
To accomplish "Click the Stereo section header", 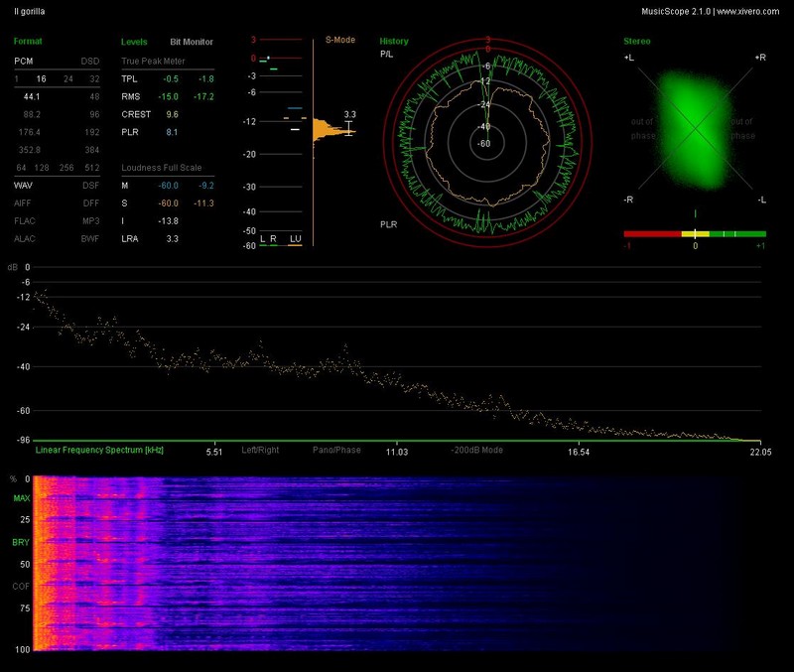I will (x=637, y=41).
